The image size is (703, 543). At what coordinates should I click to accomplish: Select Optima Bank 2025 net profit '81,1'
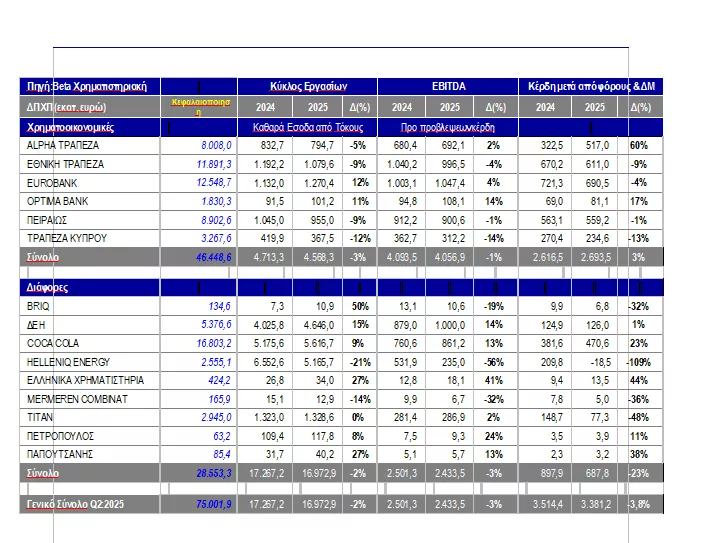pos(599,201)
